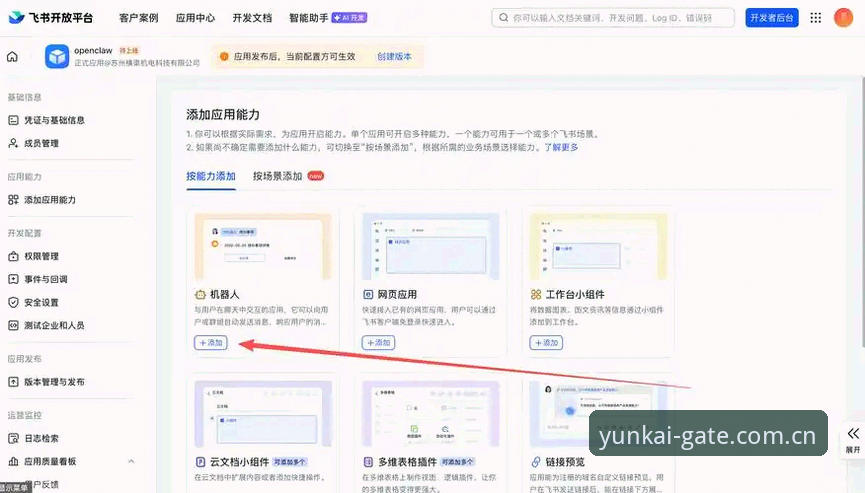Click the 权限管理 lock icon
The width and height of the screenshot is (865, 493).
pyautogui.click(x=13, y=256)
